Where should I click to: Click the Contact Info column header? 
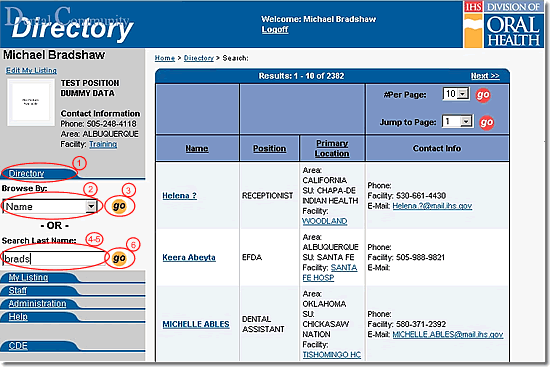click(437, 148)
